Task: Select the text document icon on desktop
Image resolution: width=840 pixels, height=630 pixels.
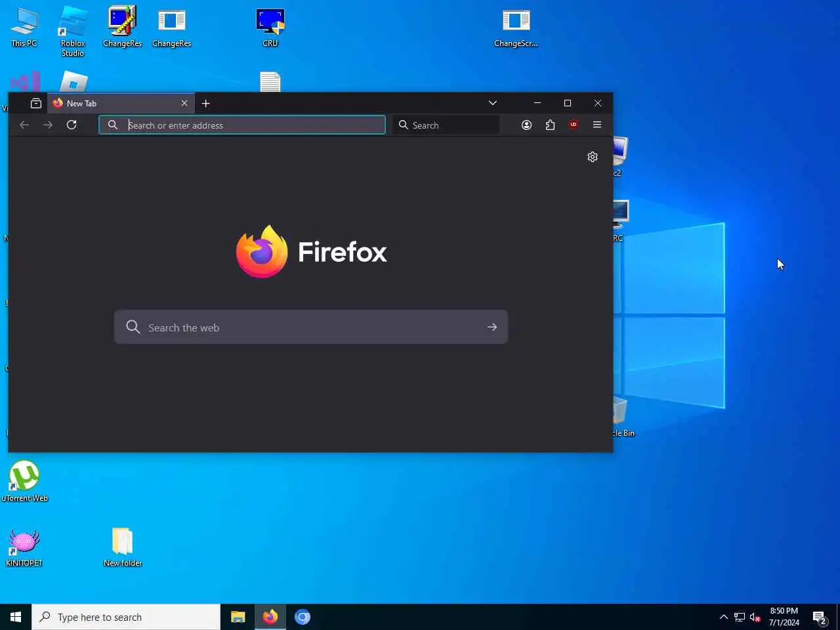Action: pyautogui.click(x=270, y=82)
